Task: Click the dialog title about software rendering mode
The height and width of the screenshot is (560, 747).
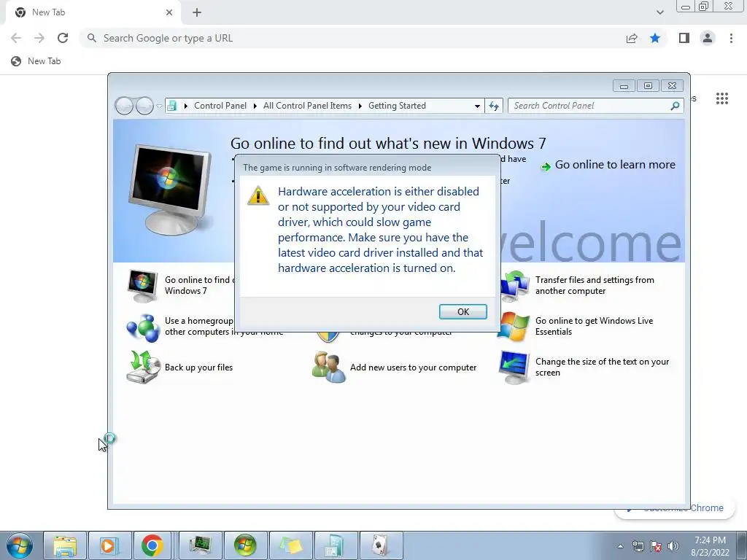Action: pyautogui.click(x=337, y=168)
